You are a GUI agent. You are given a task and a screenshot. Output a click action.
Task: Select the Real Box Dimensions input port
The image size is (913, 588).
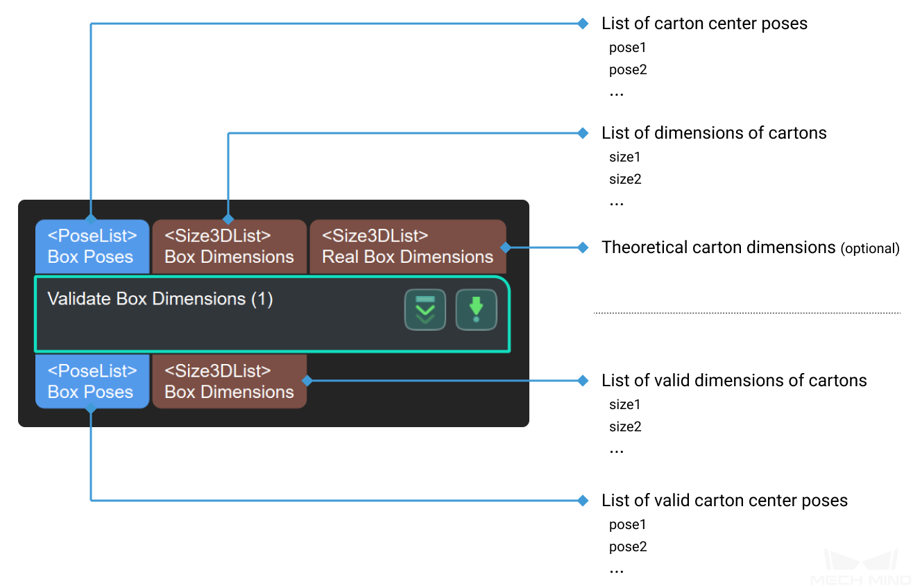(408, 246)
